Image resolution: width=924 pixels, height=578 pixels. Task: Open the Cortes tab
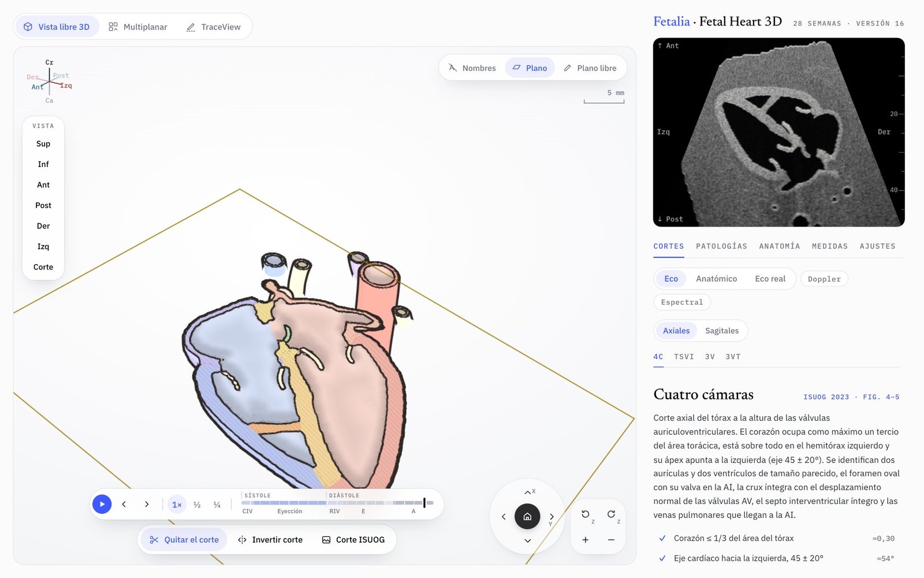[x=669, y=246]
